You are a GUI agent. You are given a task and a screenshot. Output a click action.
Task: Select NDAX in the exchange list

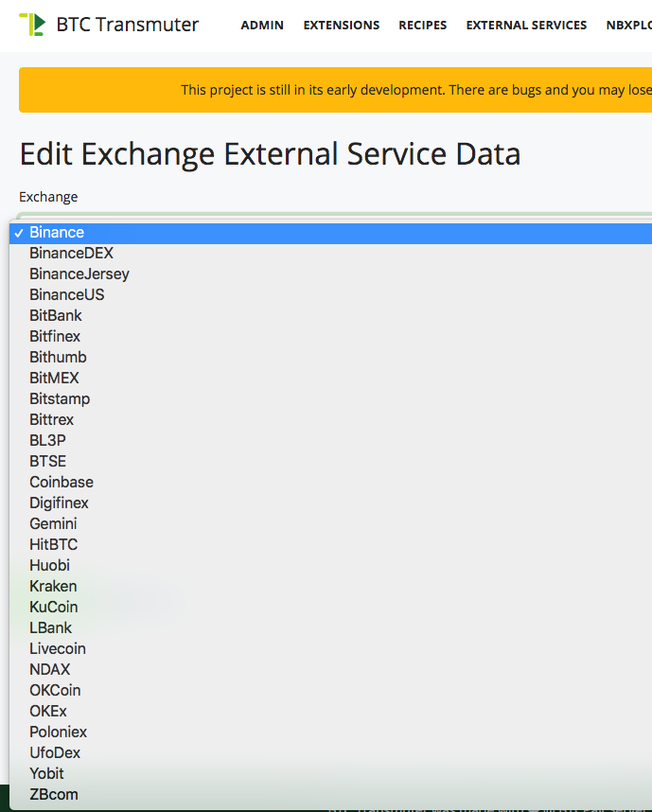(330, 670)
